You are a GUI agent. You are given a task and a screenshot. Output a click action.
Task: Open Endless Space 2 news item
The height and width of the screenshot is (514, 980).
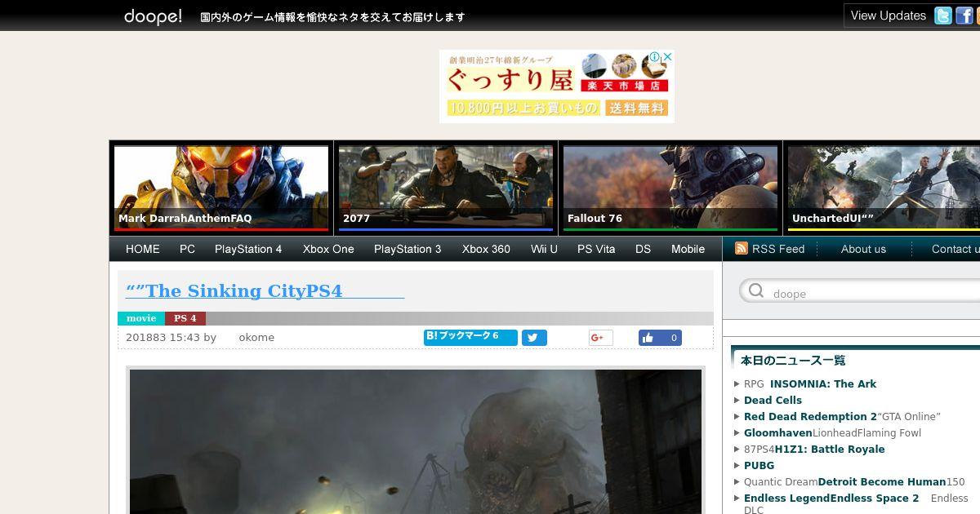tap(831, 498)
